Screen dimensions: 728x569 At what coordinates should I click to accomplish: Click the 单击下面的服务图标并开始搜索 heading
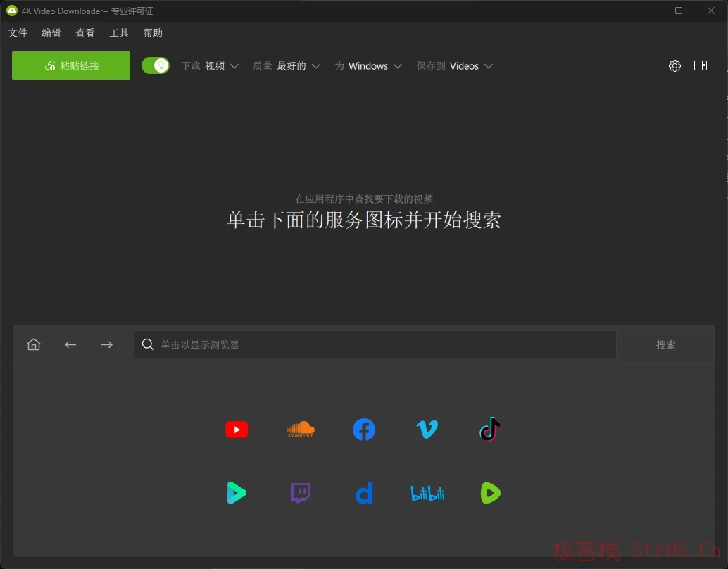(x=364, y=220)
